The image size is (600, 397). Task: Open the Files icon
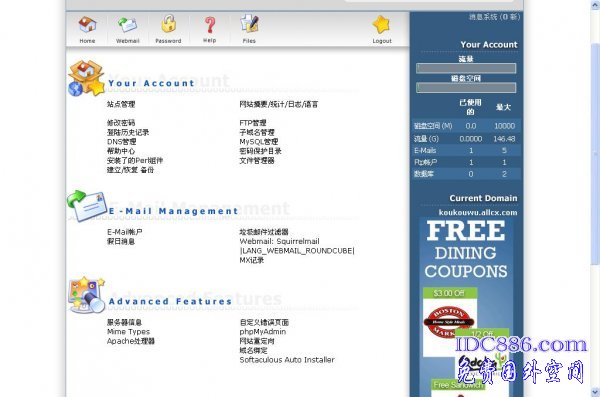pyautogui.click(x=249, y=24)
